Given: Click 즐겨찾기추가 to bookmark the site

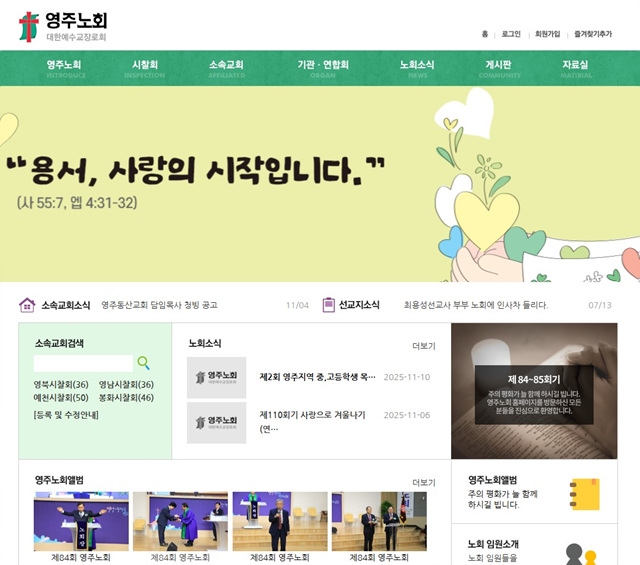Looking at the screenshot, I should click(x=592, y=34).
